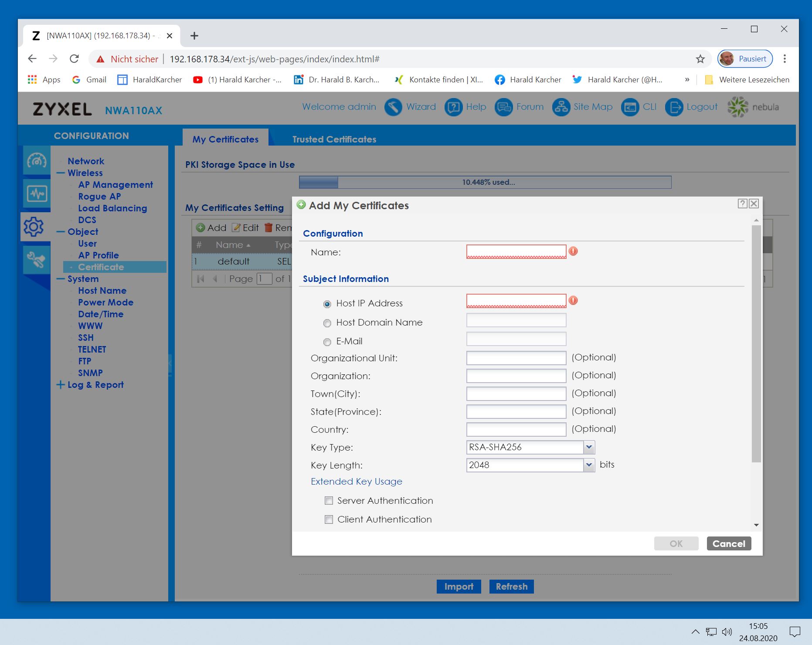Click the Logout icon
This screenshot has width=812, height=645.
(674, 107)
